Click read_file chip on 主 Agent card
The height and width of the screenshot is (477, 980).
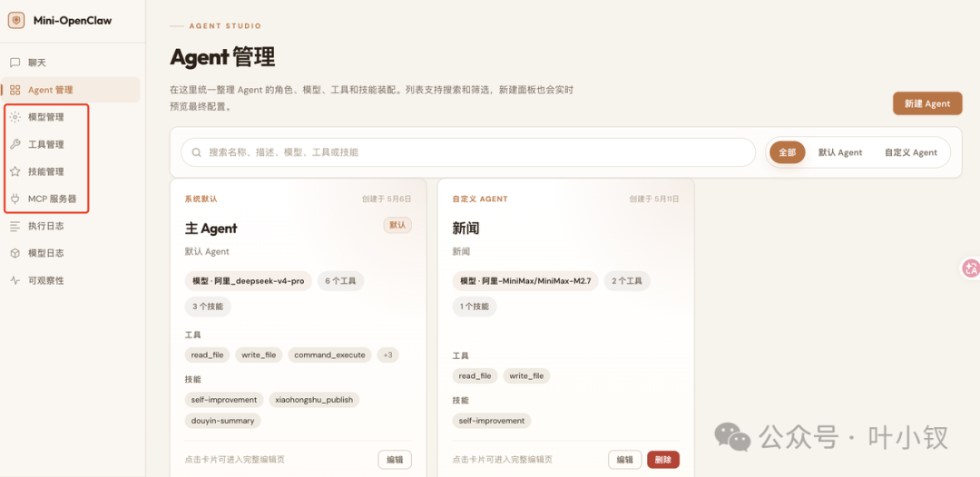pos(208,355)
